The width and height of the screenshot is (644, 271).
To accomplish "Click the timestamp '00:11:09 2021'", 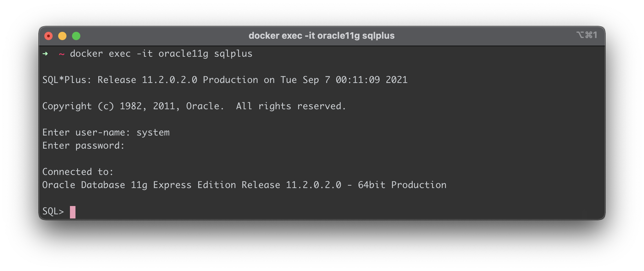I will click(372, 80).
